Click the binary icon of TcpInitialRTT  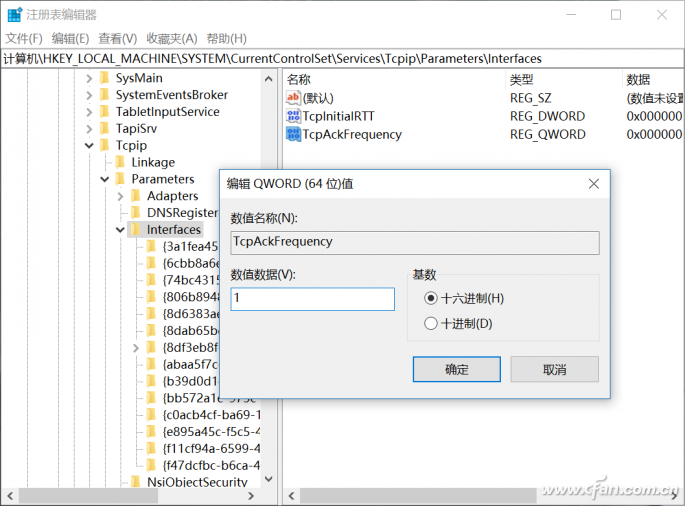click(293, 116)
